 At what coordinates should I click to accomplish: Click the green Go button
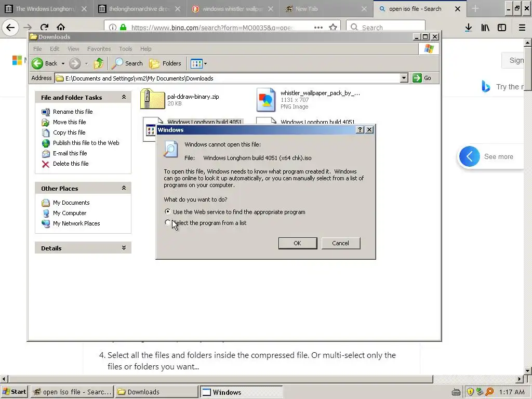point(422,78)
